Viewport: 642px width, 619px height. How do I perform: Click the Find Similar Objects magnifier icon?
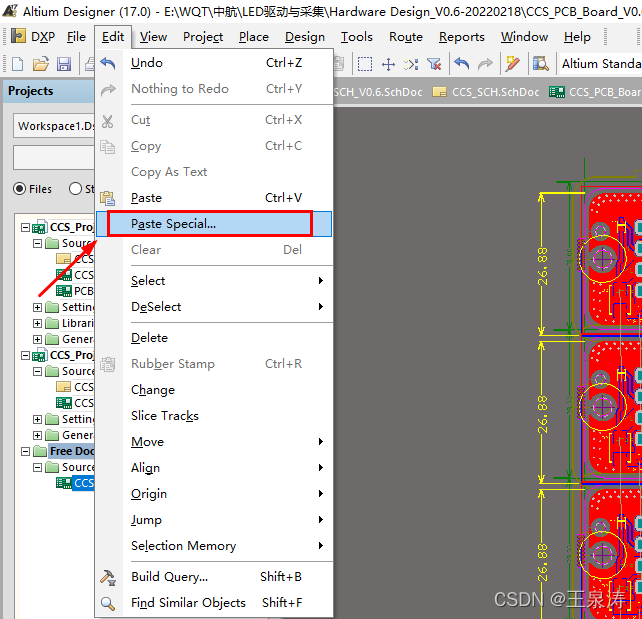click(x=108, y=603)
